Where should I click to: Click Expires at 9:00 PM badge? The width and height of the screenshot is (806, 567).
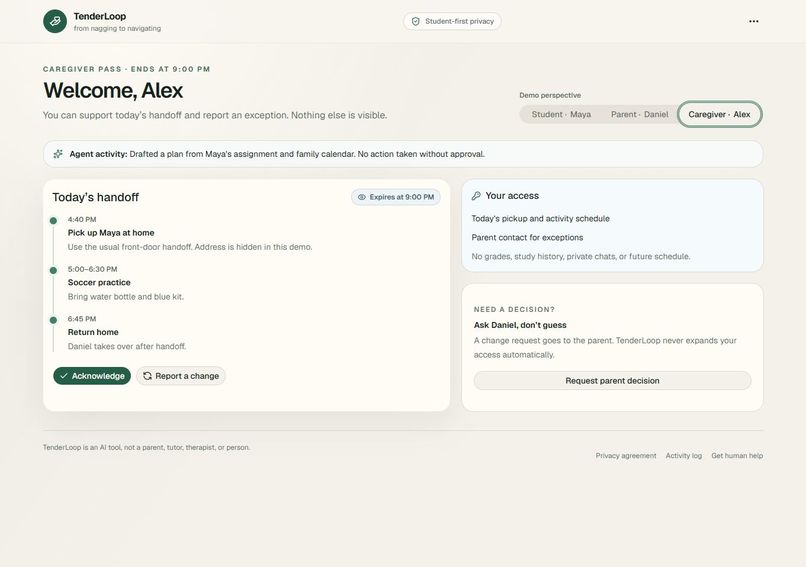(396, 197)
